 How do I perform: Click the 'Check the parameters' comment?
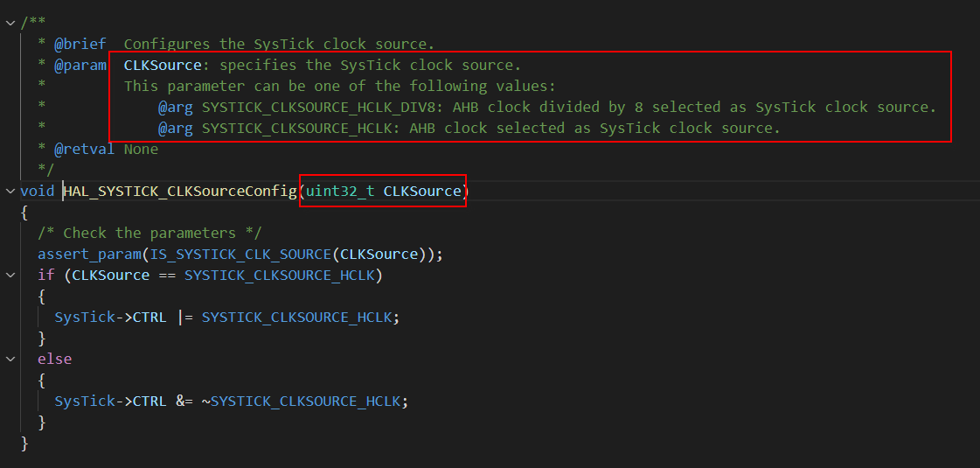[149, 234]
